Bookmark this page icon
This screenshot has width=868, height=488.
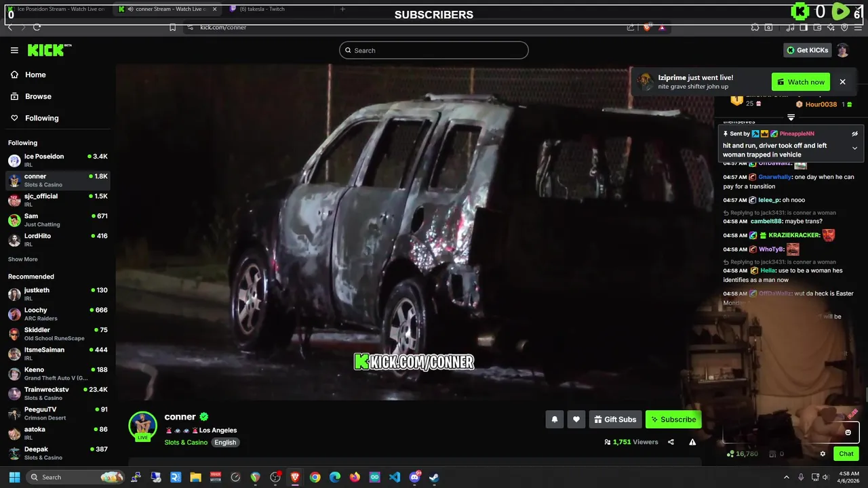(x=172, y=27)
